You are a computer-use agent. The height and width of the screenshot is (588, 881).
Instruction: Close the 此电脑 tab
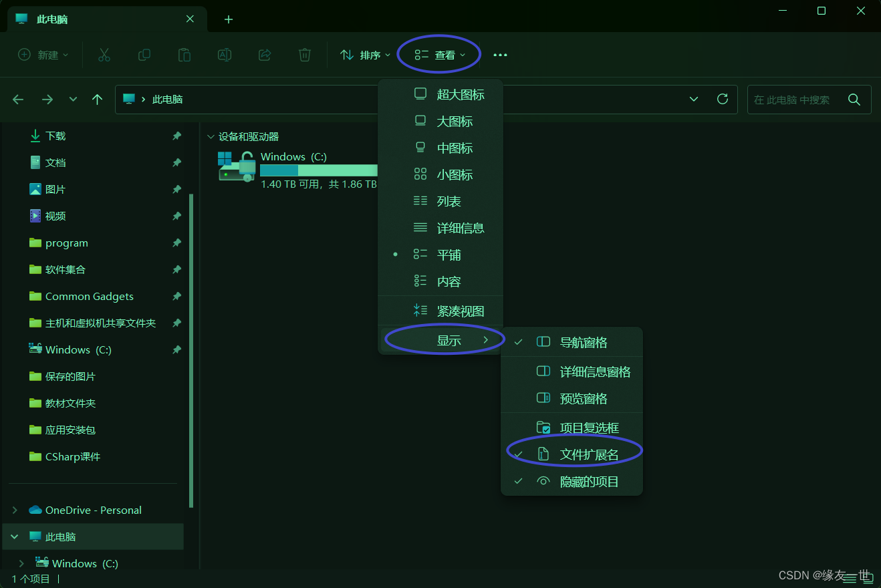pyautogui.click(x=190, y=19)
